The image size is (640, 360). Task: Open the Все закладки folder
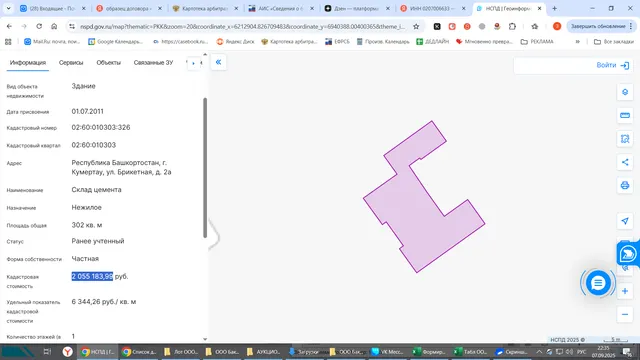pyautogui.click(x=613, y=42)
